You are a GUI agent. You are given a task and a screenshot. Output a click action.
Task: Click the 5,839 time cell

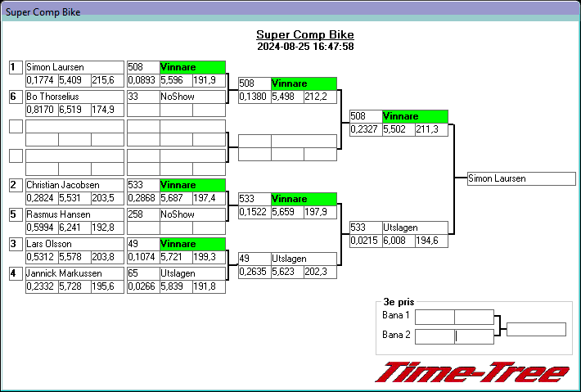pos(177,286)
